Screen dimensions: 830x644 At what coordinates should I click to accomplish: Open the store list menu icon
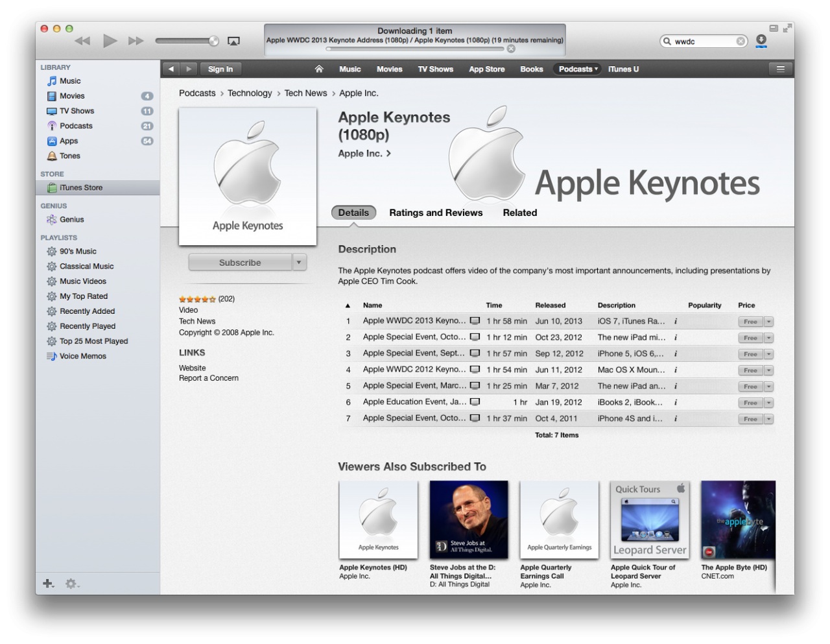pyautogui.click(x=781, y=69)
